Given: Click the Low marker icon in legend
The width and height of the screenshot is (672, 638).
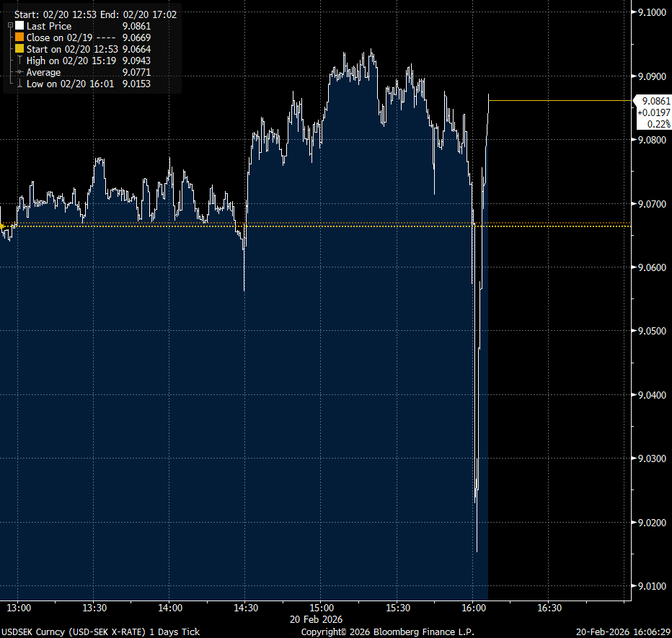Looking at the screenshot, I should tap(19, 84).
